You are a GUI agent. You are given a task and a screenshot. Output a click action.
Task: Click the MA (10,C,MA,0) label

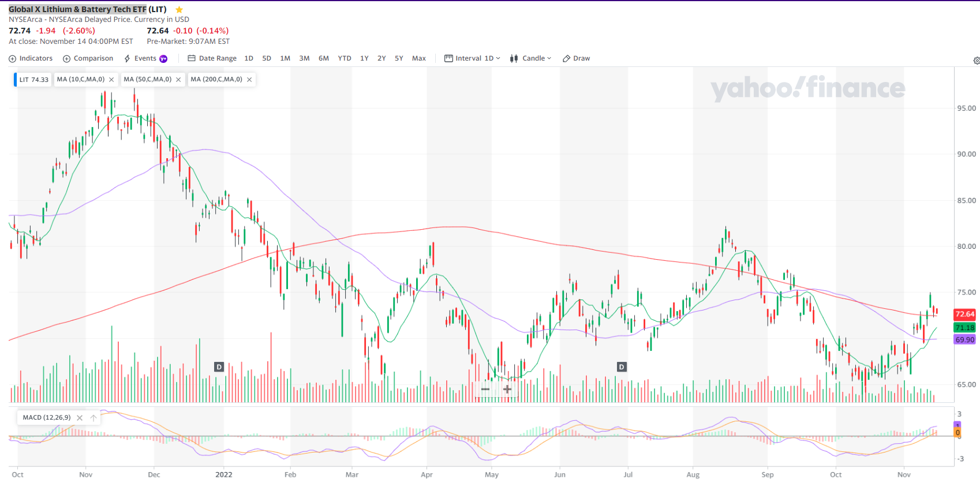[81, 79]
